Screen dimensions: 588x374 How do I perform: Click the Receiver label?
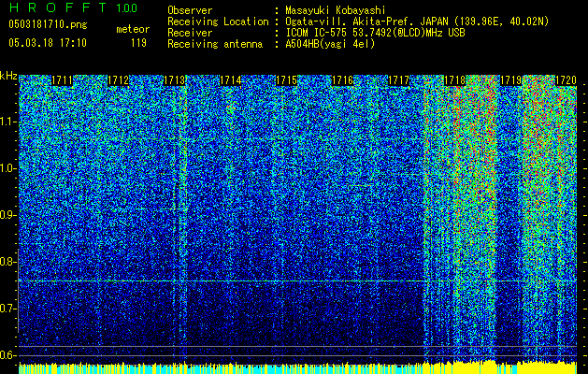[x=190, y=33]
